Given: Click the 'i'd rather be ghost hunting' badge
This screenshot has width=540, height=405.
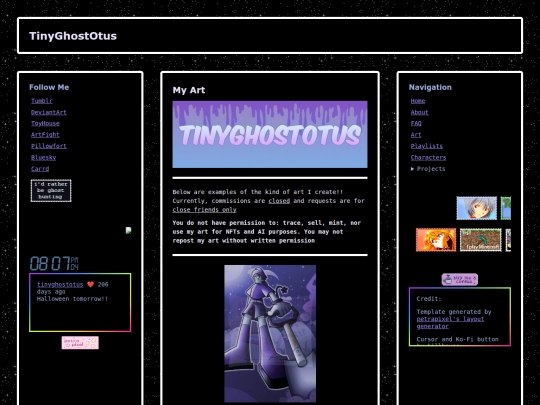Looking at the screenshot, I should pyautogui.click(x=51, y=190).
